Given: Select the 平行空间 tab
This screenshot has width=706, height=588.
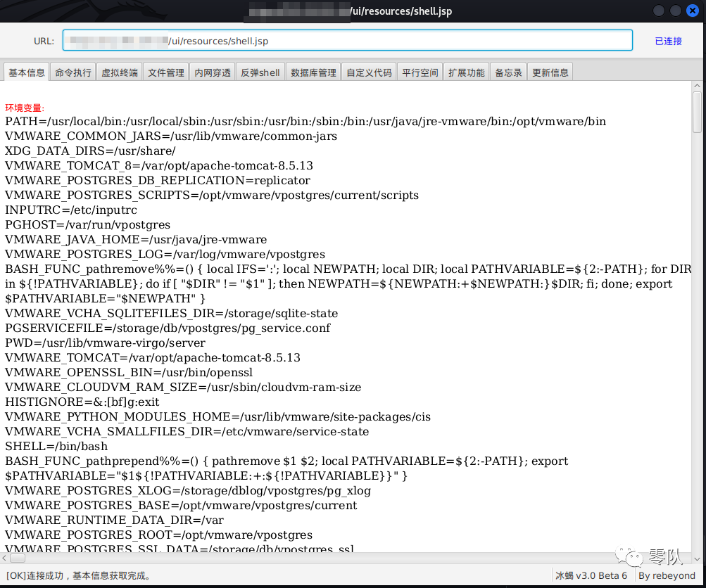Looking at the screenshot, I should coord(420,72).
